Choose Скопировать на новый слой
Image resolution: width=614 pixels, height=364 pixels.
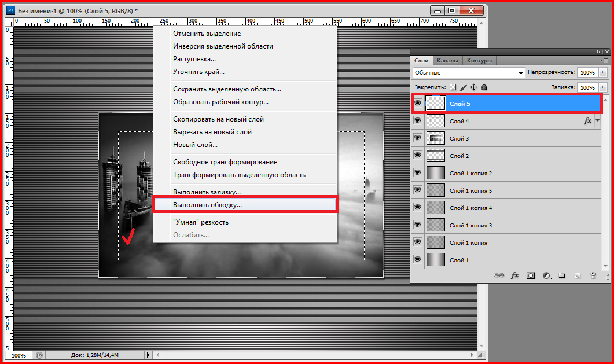(x=219, y=119)
